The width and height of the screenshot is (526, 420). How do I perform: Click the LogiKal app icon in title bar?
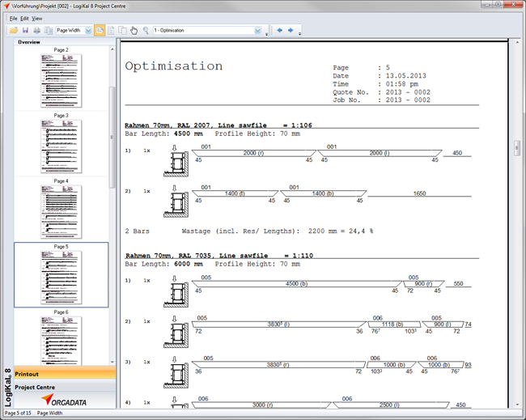coord(6,6)
